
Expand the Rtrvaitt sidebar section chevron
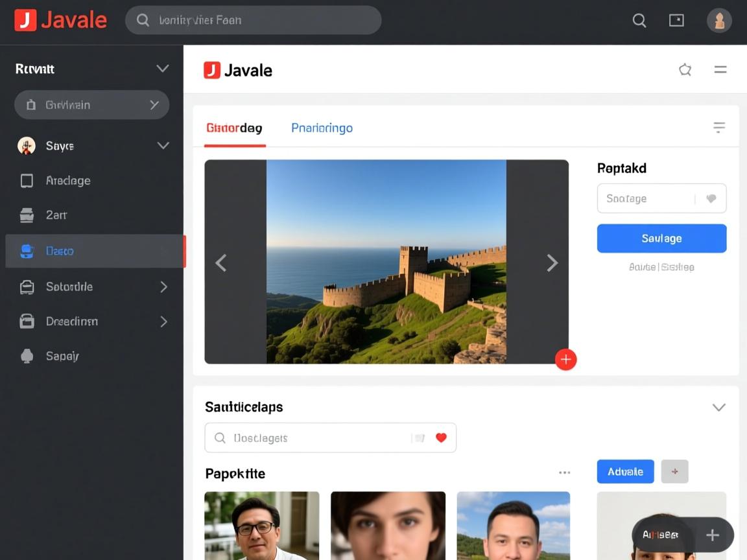click(162, 69)
